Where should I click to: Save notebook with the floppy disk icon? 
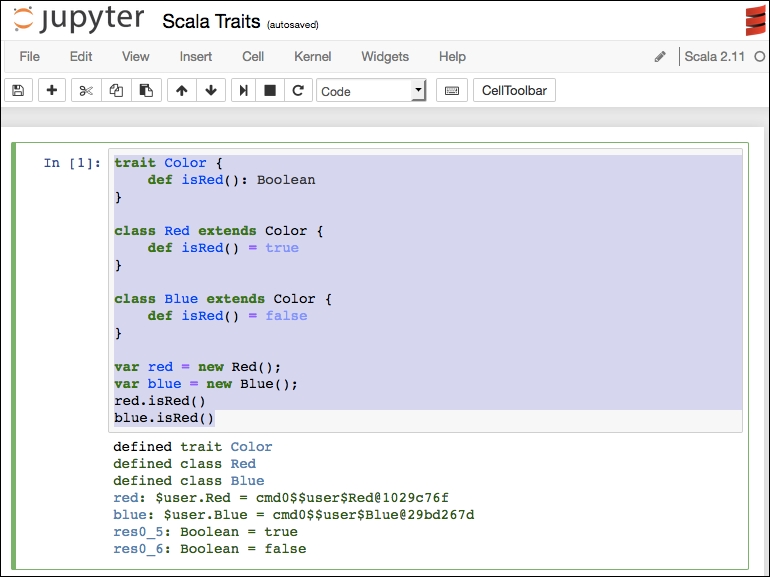18,90
